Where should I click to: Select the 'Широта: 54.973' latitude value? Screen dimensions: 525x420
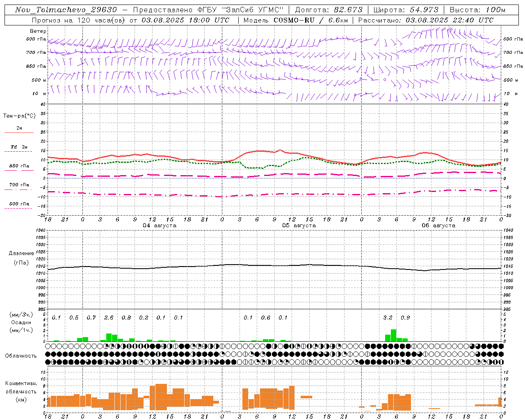[x=404, y=10]
